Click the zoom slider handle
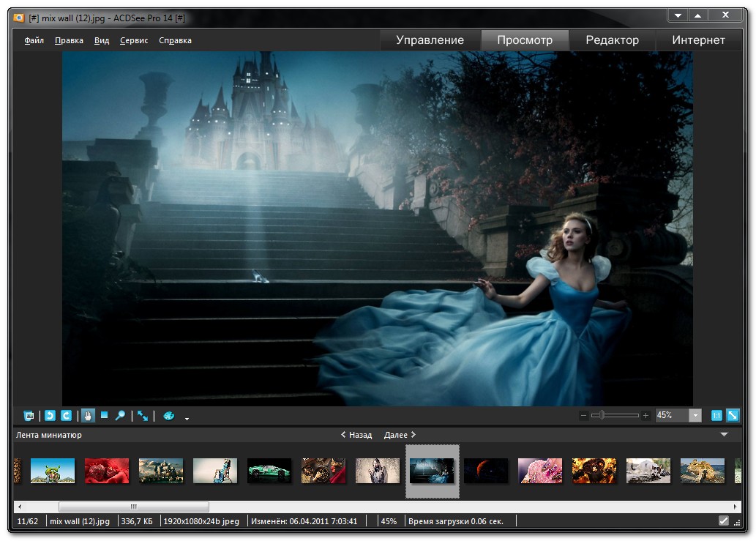 [602, 415]
